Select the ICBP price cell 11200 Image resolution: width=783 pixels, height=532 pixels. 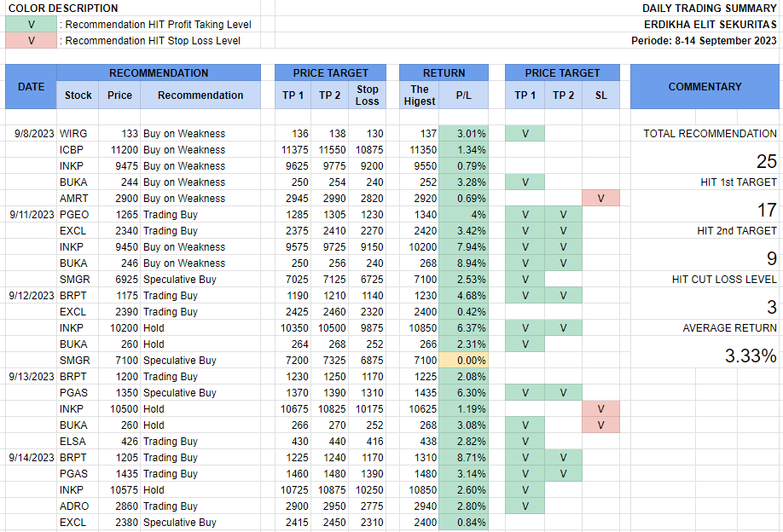tap(119, 150)
